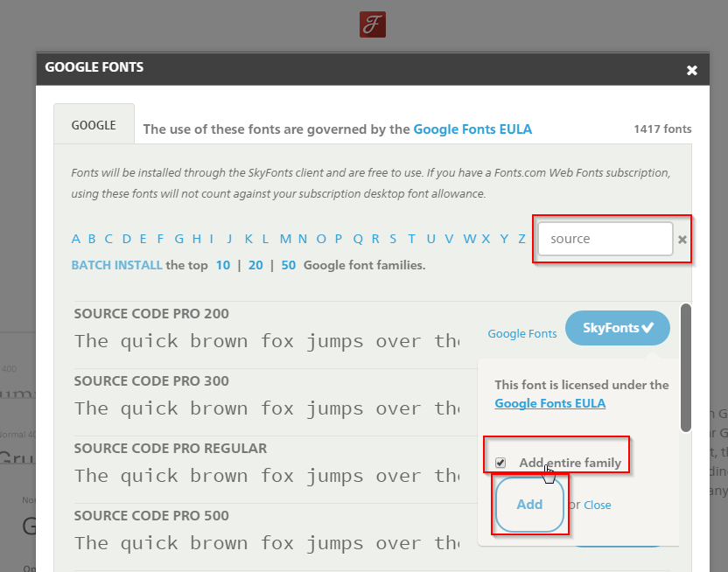Click the red F logo icon
Viewport: 728px width, 572px height.
(372, 24)
